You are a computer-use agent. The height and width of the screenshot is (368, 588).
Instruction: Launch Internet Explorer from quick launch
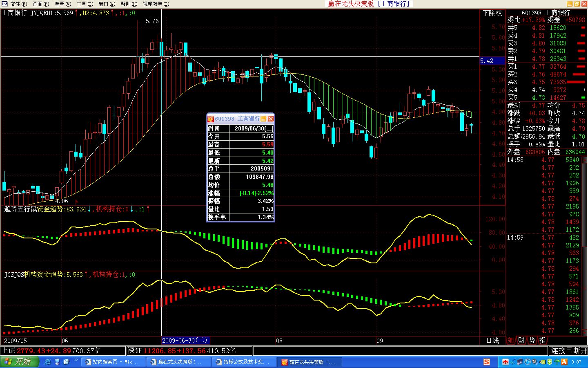[48, 362]
